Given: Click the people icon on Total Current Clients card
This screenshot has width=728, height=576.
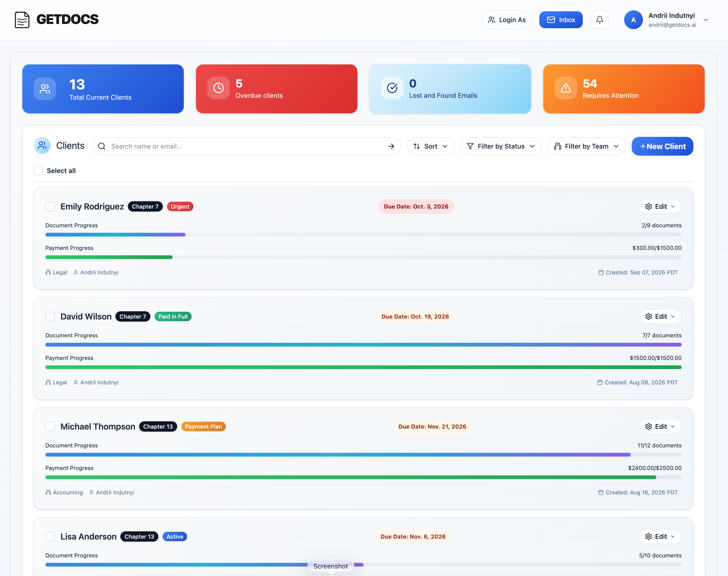Looking at the screenshot, I should tap(45, 89).
